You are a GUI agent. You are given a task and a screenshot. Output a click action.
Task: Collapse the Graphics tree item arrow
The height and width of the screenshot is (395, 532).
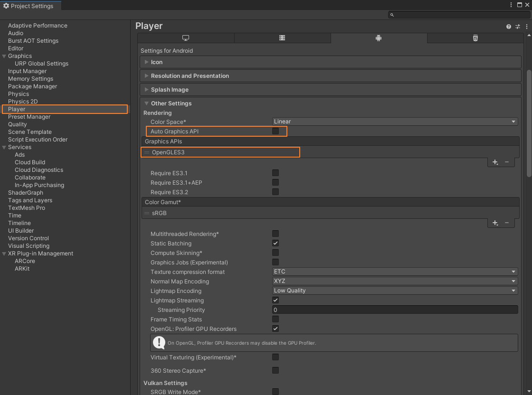pos(4,56)
